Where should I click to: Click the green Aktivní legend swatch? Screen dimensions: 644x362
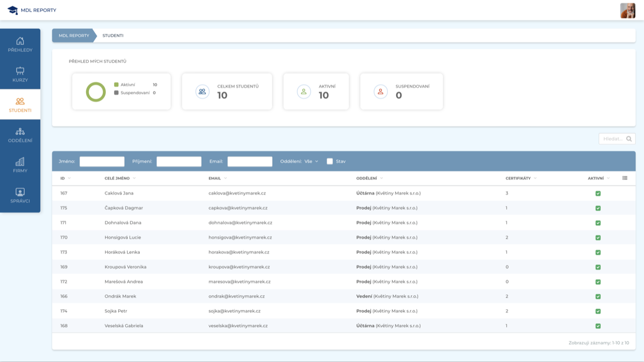click(116, 85)
